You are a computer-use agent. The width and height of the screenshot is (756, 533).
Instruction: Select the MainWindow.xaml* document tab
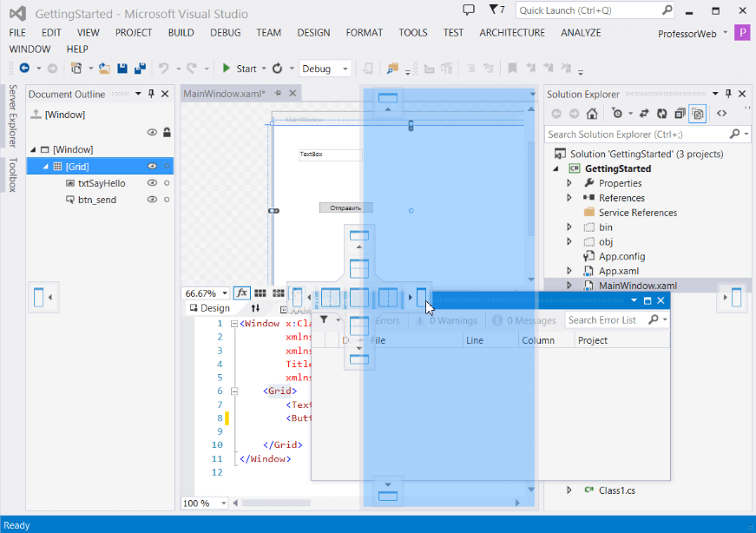[x=224, y=94]
